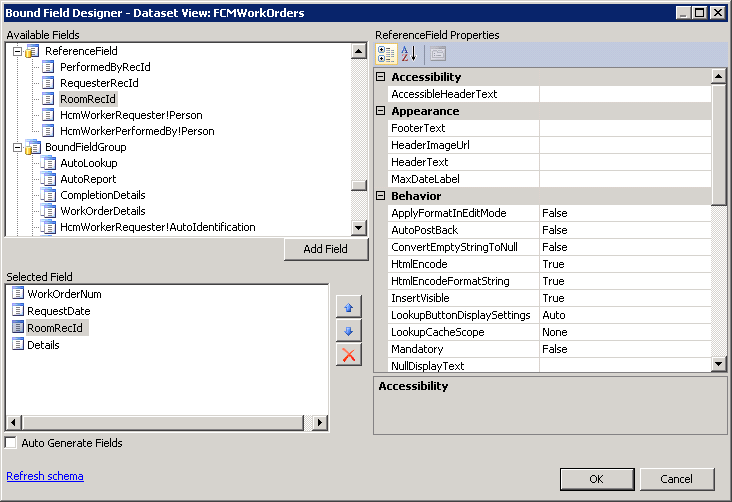
Task: Collapse the BoundFieldGroup tree node
Action: (x=17, y=148)
